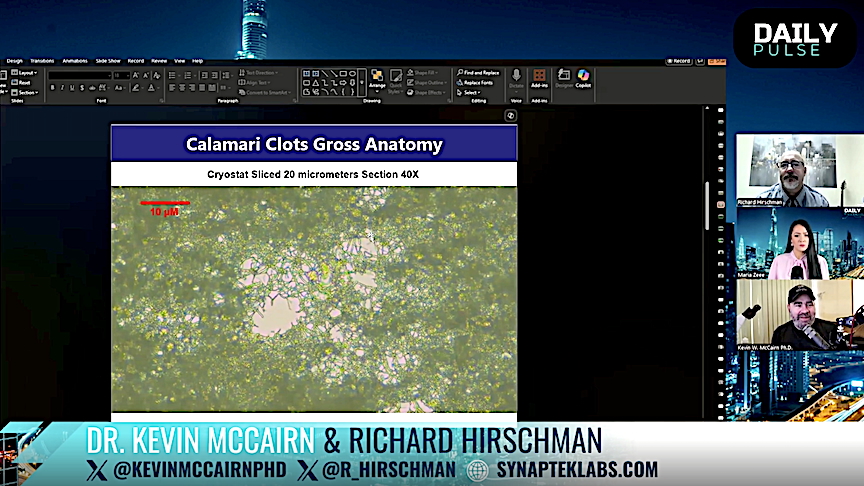Click the Dictate microphone icon
This screenshot has width=864, height=486.
click(x=516, y=77)
